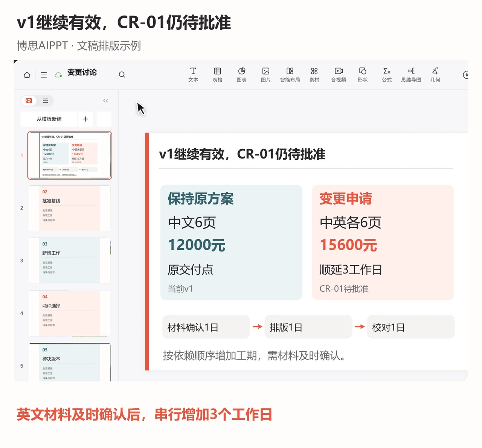Open the 素材 materials library

[x=314, y=75]
